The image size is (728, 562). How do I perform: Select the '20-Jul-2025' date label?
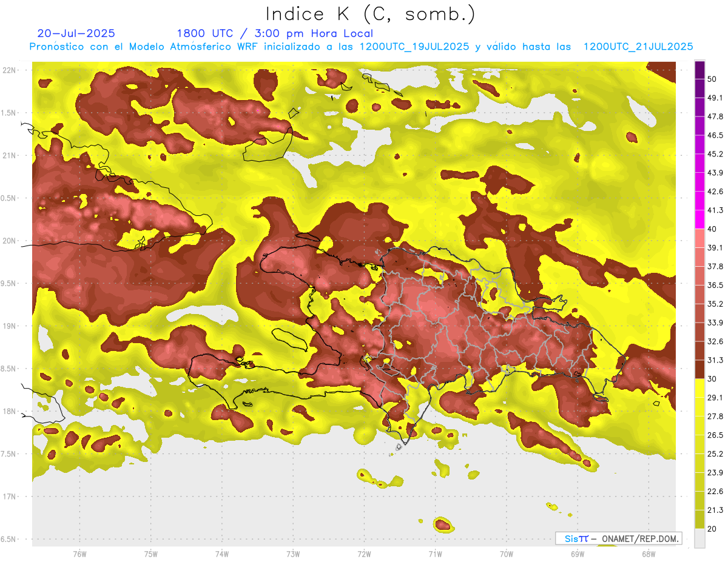coord(76,33)
